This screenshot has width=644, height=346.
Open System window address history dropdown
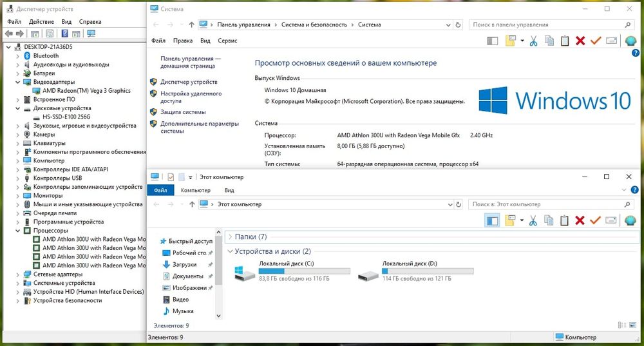pyautogui.click(x=448, y=24)
